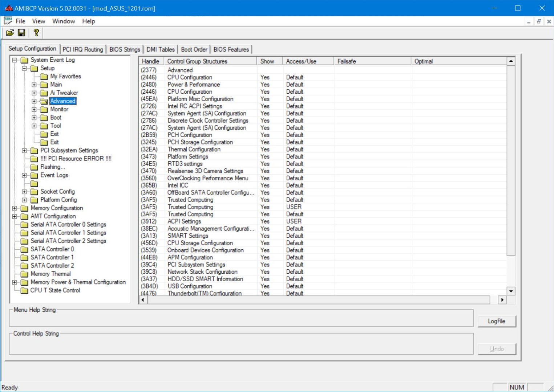
Task: Expand the PCI Subsystem Settings node
Action: [x=24, y=151]
